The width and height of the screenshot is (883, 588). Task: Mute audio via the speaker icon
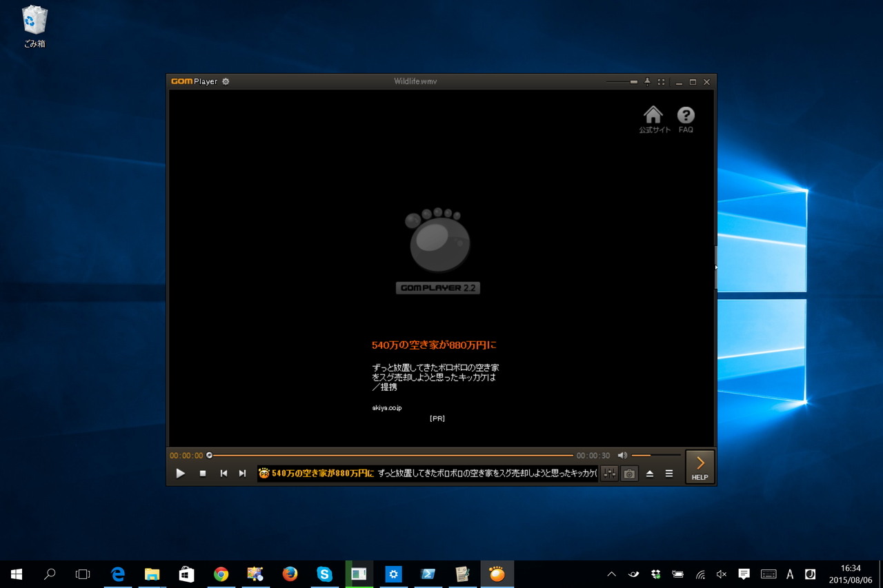(622, 456)
